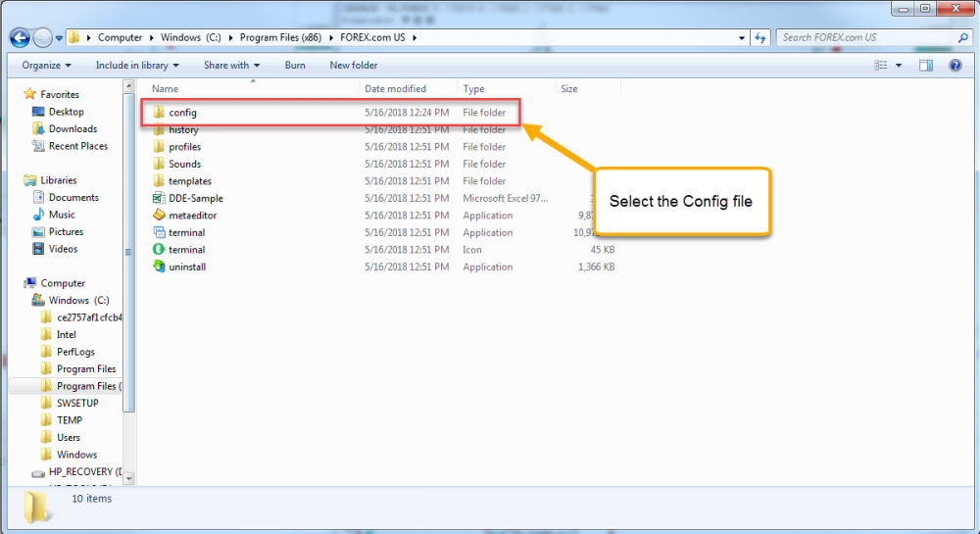Viewport: 980px width, 534px height.
Task: Click the 45 KB size cell
Action: tap(603, 249)
